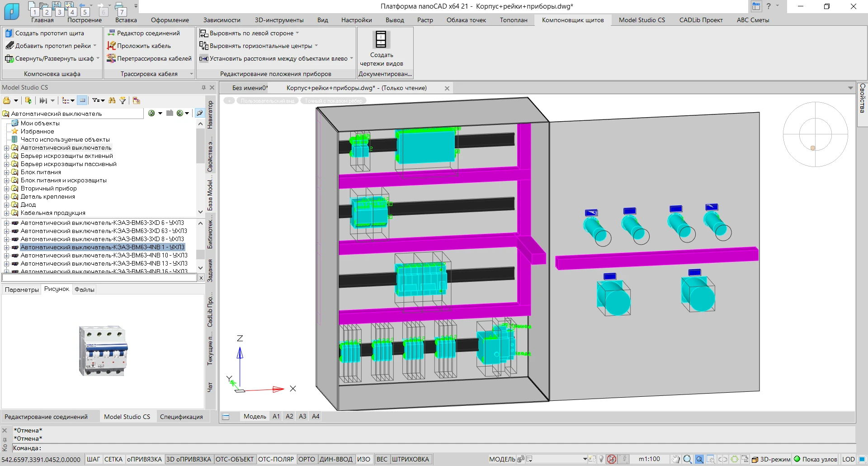Click the binoculars search icon
The width and height of the screenshot is (868, 466).
[x=112, y=100]
